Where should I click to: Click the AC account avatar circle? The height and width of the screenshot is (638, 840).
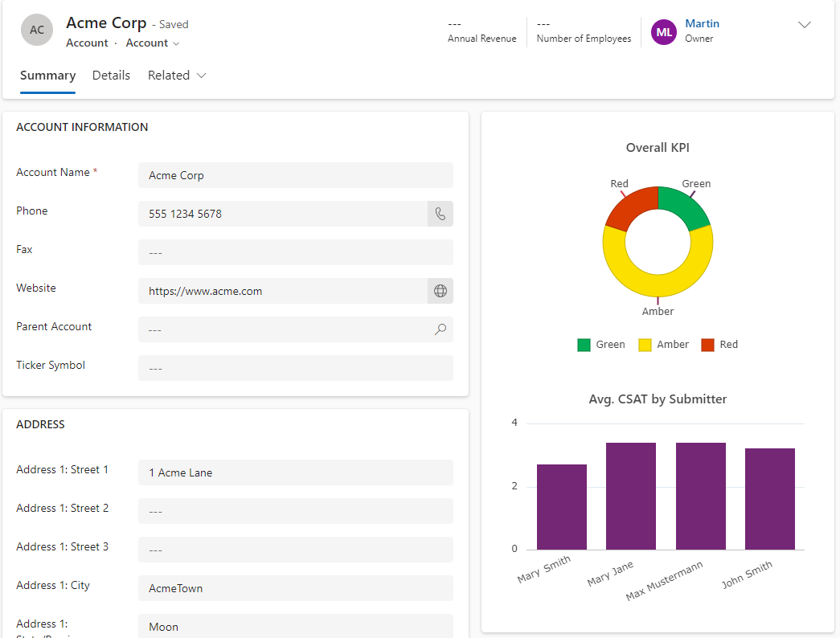click(37, 30)
